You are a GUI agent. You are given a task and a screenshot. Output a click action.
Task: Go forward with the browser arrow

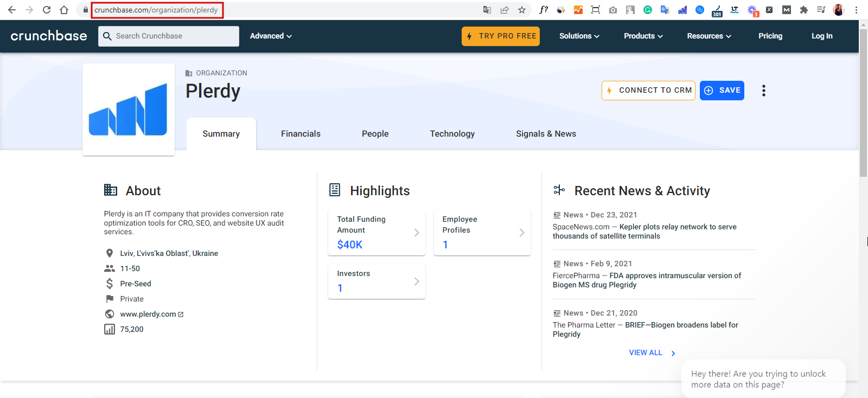tap(29, 10)
